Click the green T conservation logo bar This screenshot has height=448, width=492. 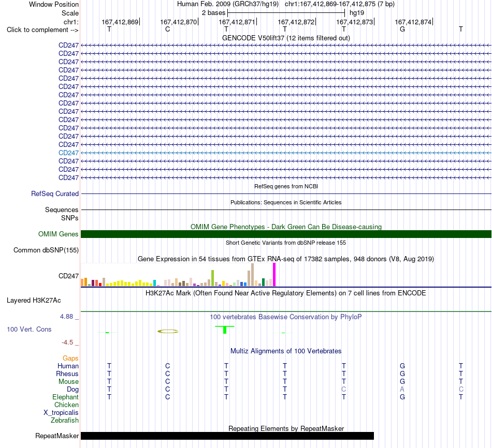click(225, 330)
